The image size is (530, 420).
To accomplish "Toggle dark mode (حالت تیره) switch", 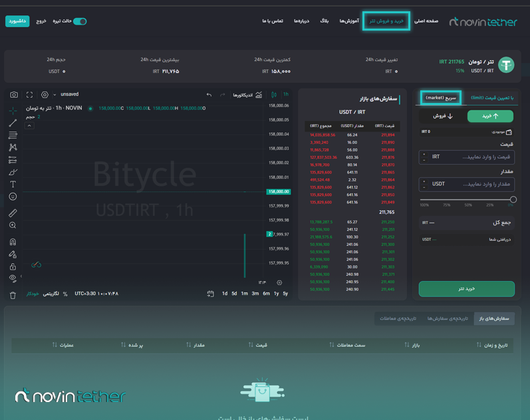I will pos(80,21).
